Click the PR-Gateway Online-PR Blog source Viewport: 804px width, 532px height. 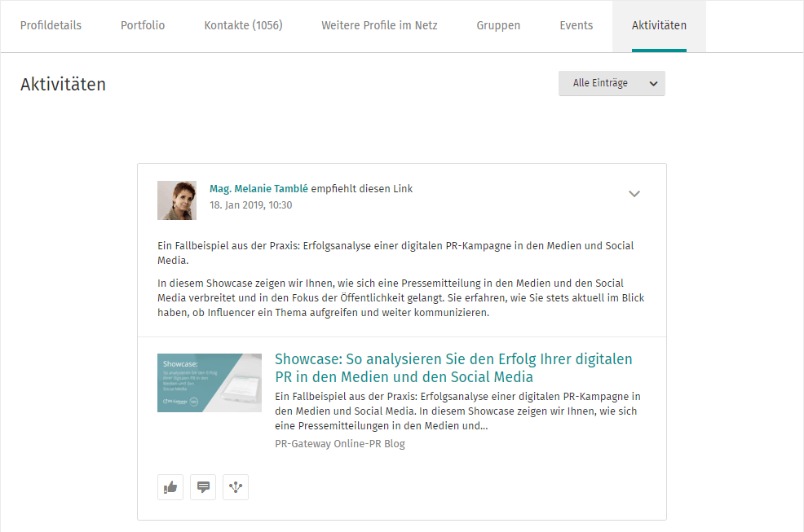(340, 444)
